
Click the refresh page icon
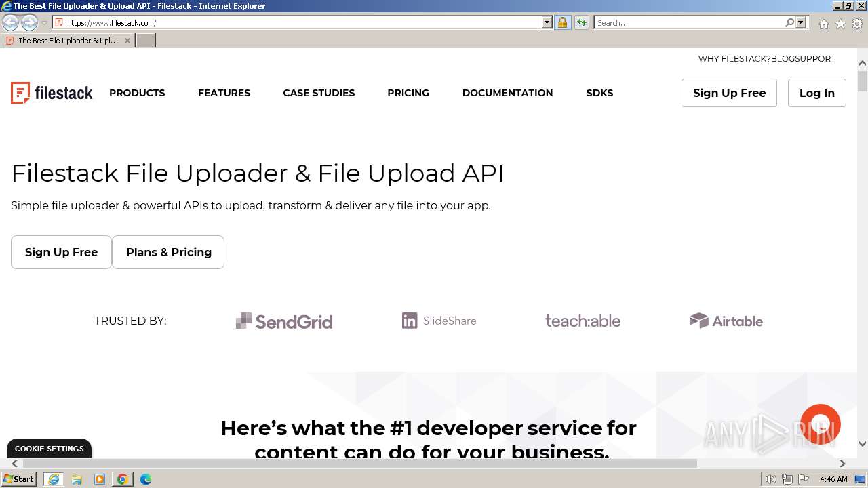click(x=581, y=22)
